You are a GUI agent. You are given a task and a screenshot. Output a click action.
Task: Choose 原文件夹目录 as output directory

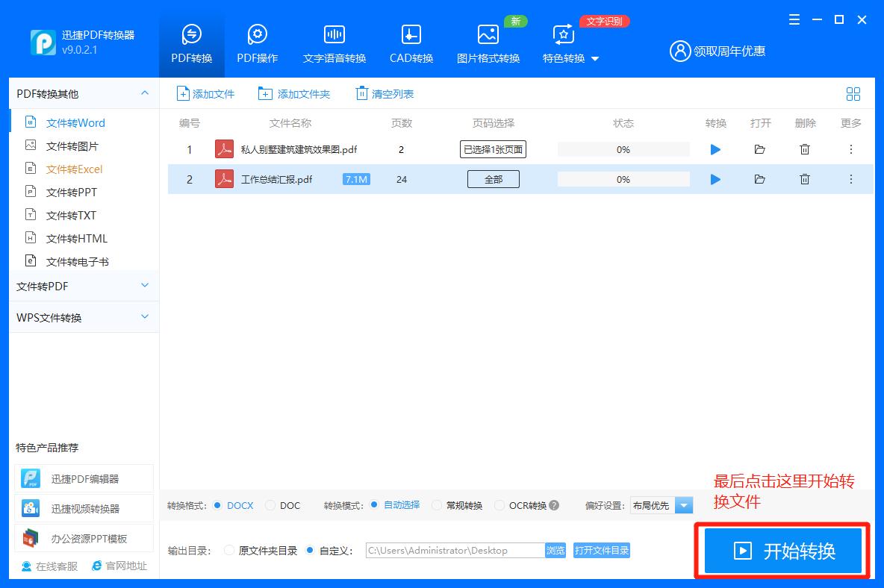pos(229,549)
